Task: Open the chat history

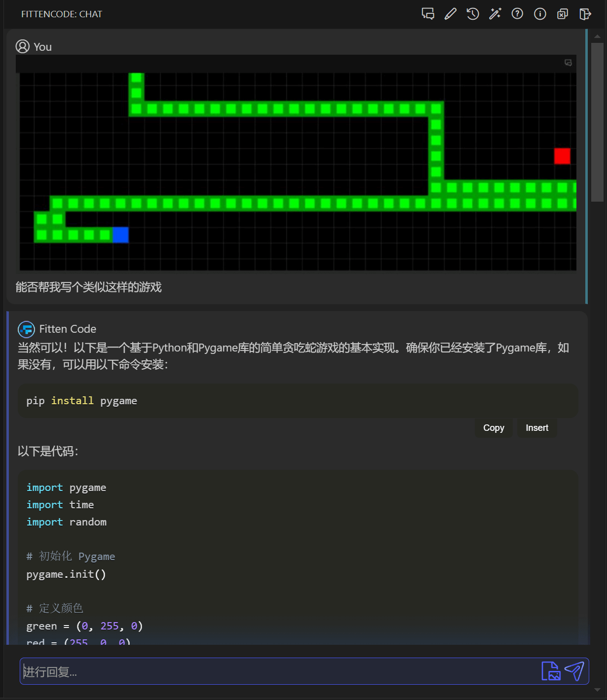Action: (472, 14)
